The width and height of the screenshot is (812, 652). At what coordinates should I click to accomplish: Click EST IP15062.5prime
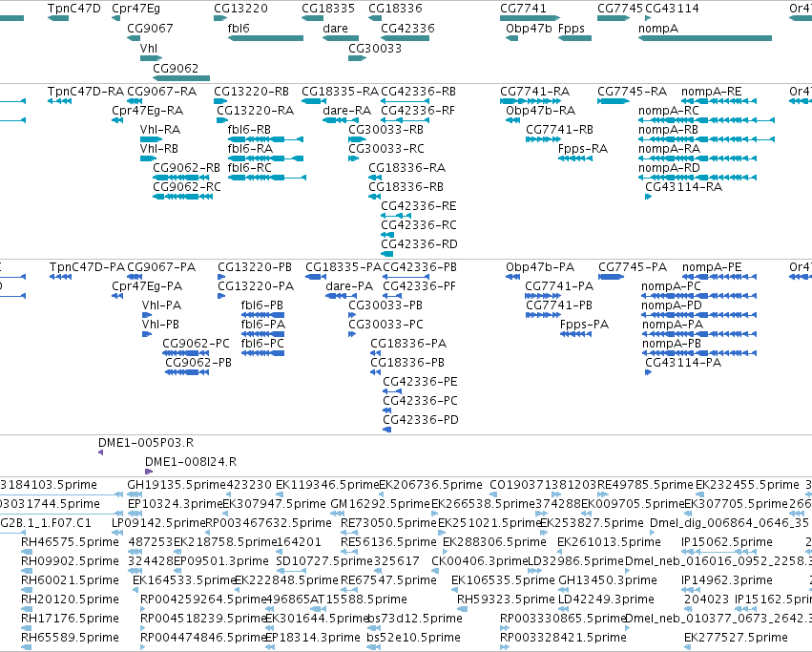(x=727, y=542)
